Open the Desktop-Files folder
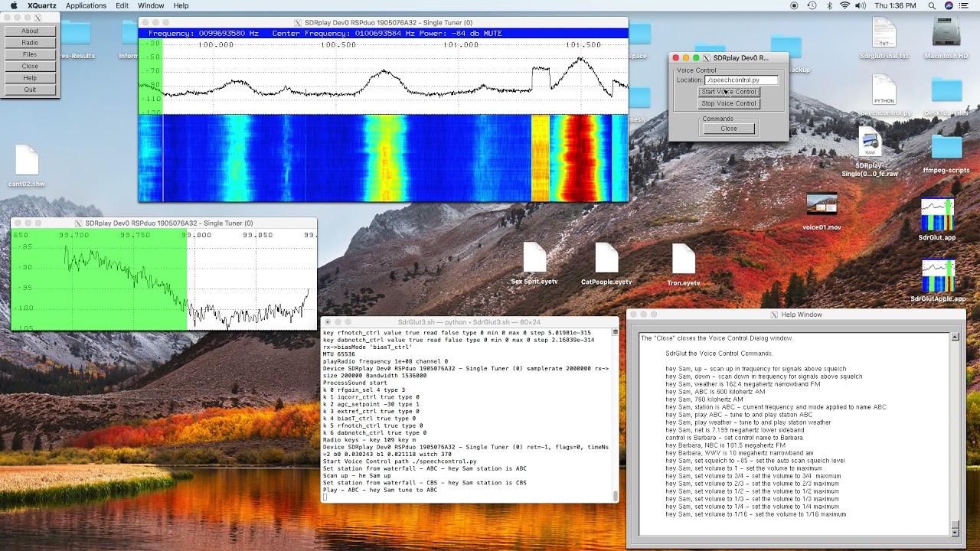 (x=946, y=90)
